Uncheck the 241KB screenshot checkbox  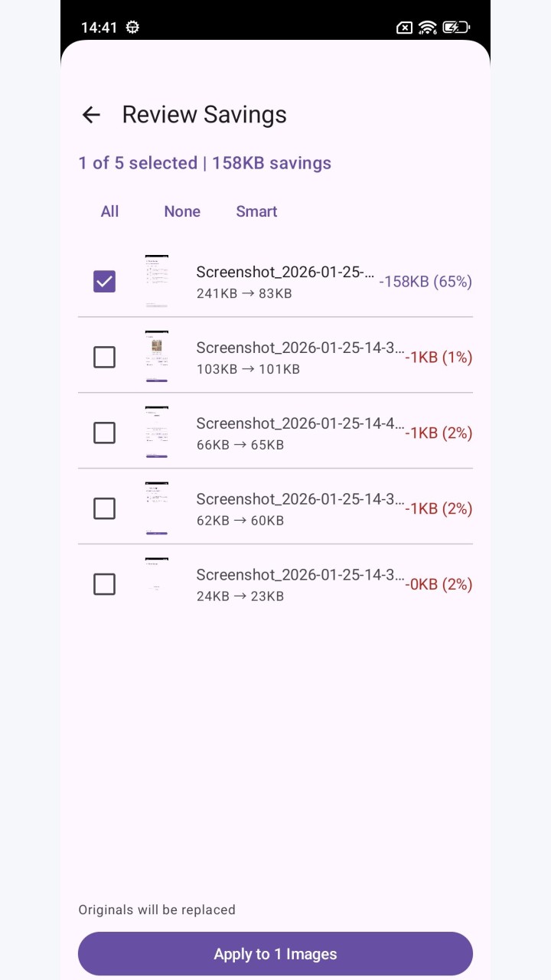coord(104,282)
